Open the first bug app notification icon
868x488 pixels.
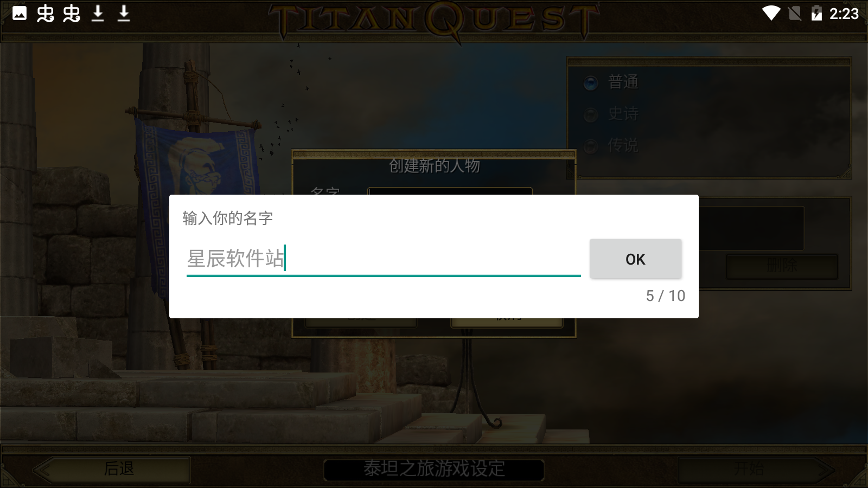click(x=46, y=13)
